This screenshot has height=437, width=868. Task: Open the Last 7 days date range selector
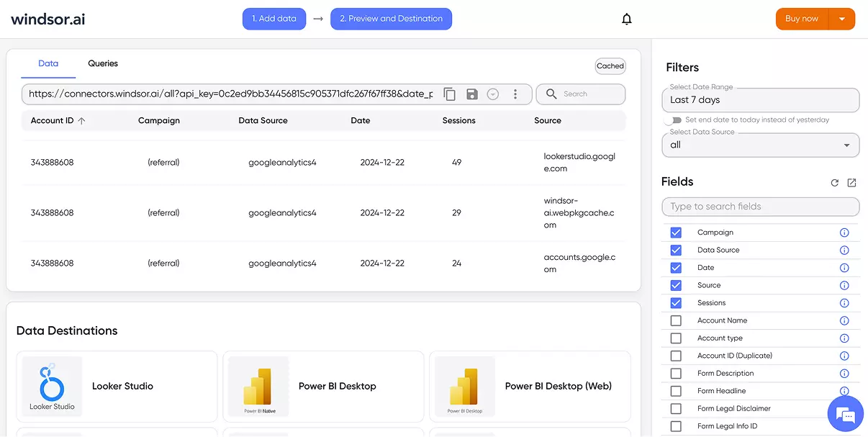(x=760, y=100)
